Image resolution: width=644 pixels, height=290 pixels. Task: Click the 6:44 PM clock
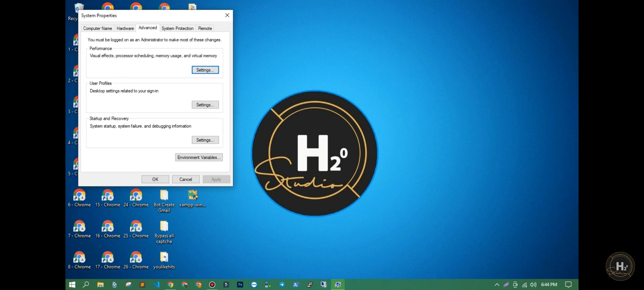[549, 285]
